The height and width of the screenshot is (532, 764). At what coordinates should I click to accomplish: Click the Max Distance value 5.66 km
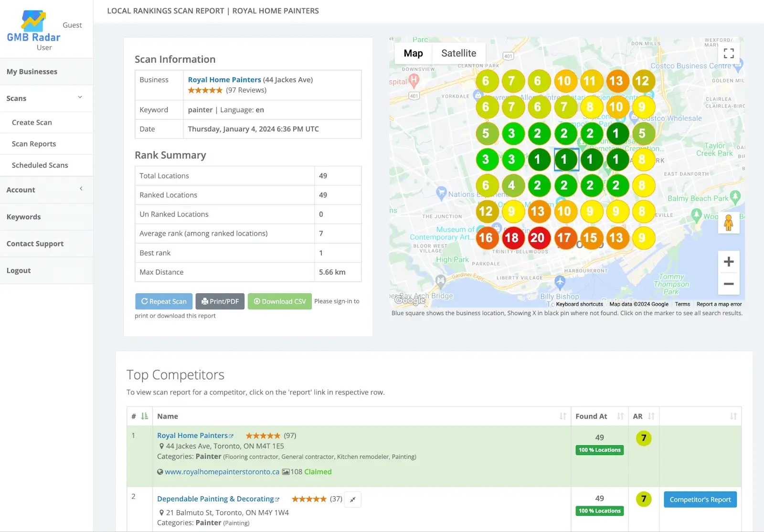point(332,272)
